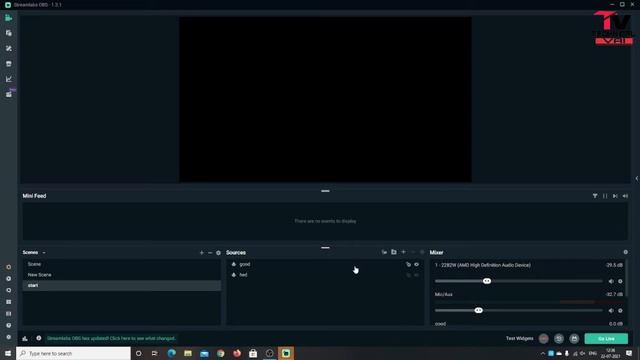The image size is (640, 360).
Task: Adjust the AMD High Definition Audio volume slider
Action: tap(518, 281)
